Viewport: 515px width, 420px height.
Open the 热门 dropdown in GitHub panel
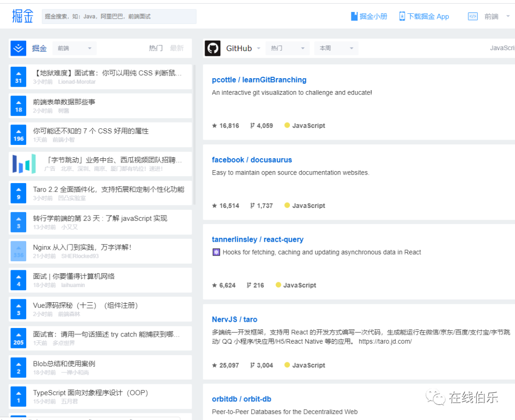click(288, 48)
